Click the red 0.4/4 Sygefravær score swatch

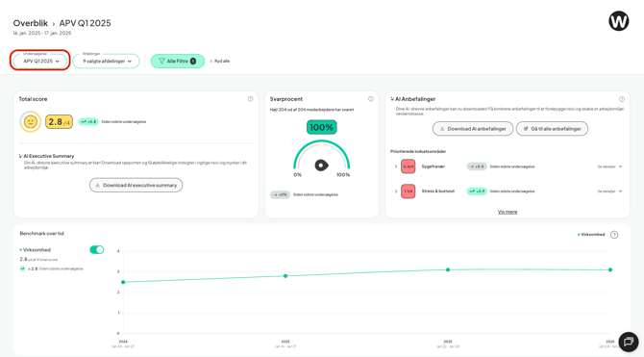pyautogui.click(x=408, y=166)
